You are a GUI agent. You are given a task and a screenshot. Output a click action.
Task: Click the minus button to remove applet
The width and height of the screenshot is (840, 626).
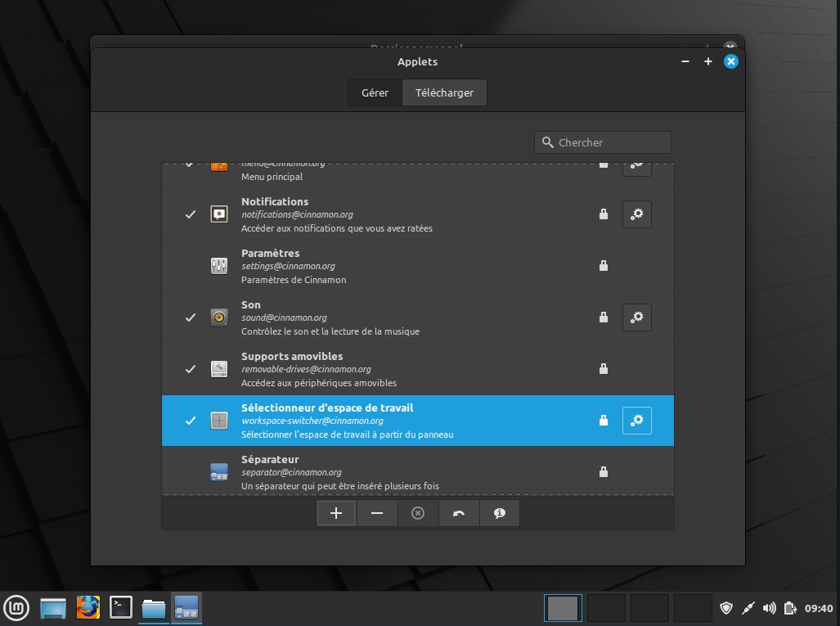coord(377,513)
